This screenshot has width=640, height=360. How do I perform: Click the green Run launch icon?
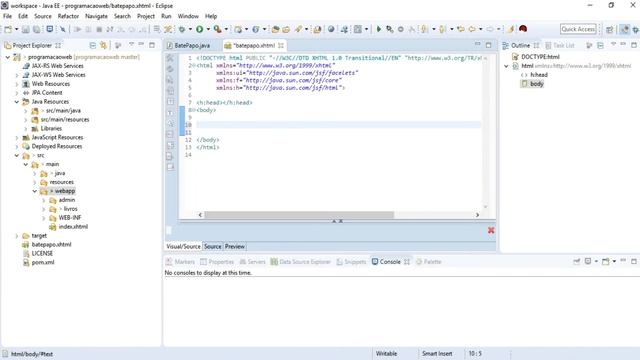tap(200, 29)
